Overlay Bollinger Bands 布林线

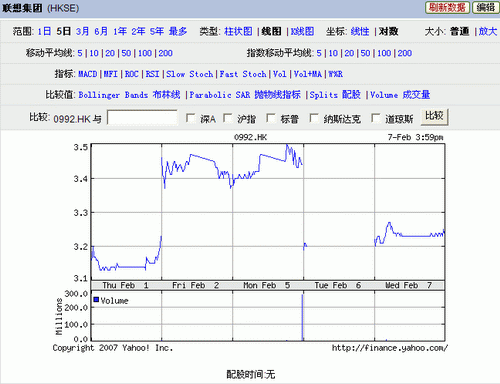pos(129,95)
